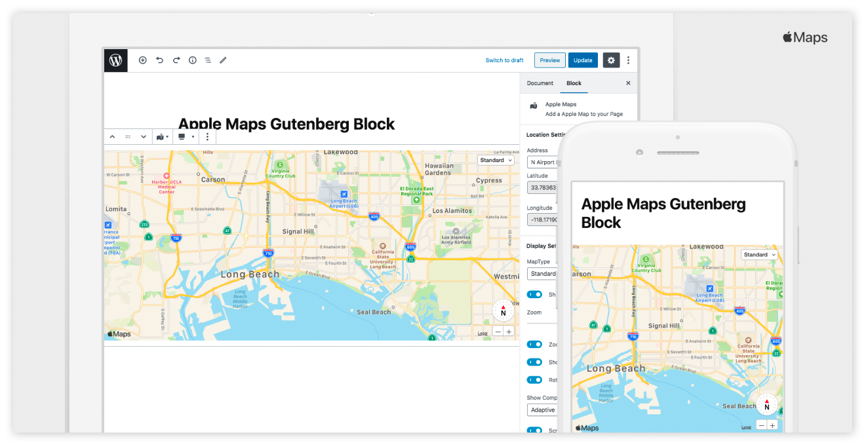Switch to the Document tab
This screenshot has width=868, height=445.
[x=540, y=83]
